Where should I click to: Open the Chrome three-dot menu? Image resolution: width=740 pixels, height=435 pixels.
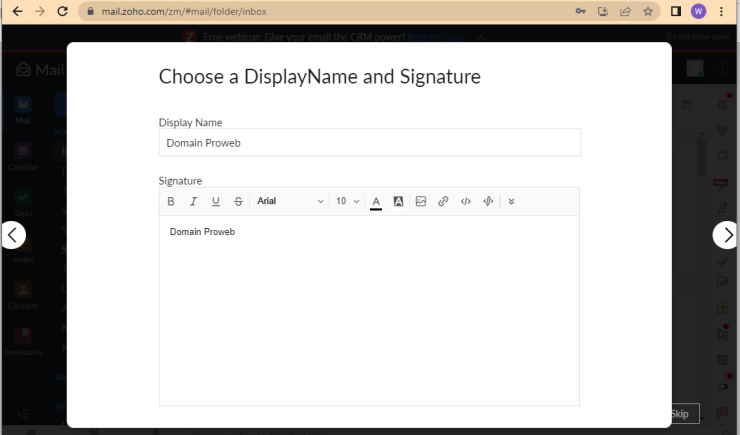(x=721, y=11)
